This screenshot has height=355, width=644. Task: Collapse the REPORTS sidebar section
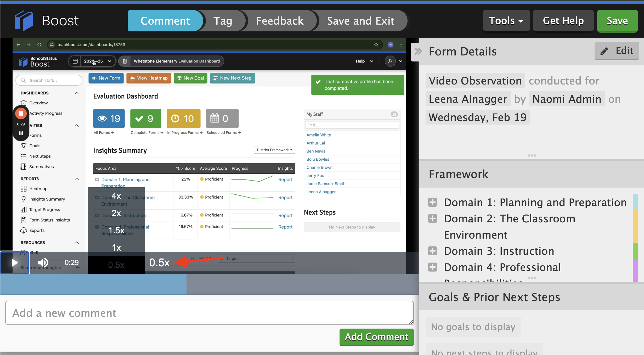coord(77,179)
